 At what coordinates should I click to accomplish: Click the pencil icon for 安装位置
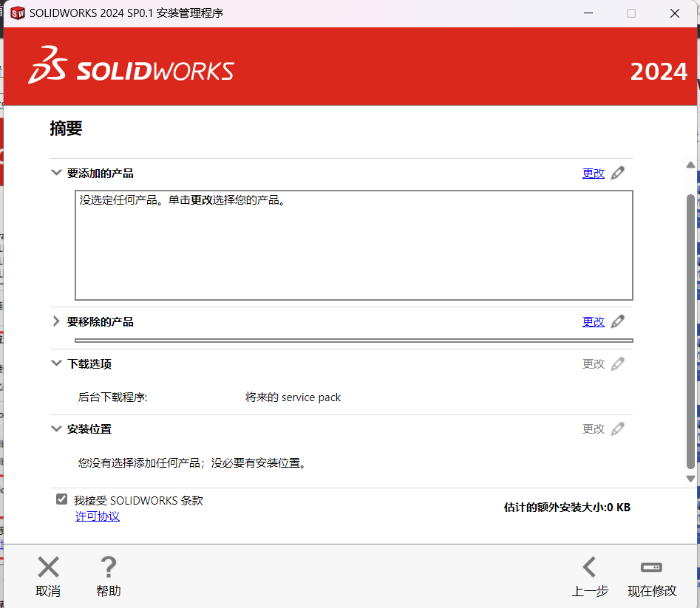619,428
